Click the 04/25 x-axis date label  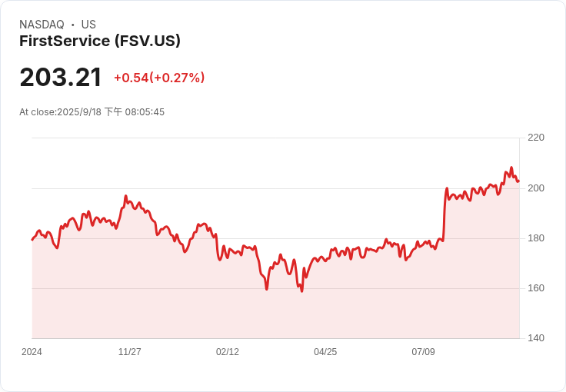pyautogui.click(x=325, y=352)
